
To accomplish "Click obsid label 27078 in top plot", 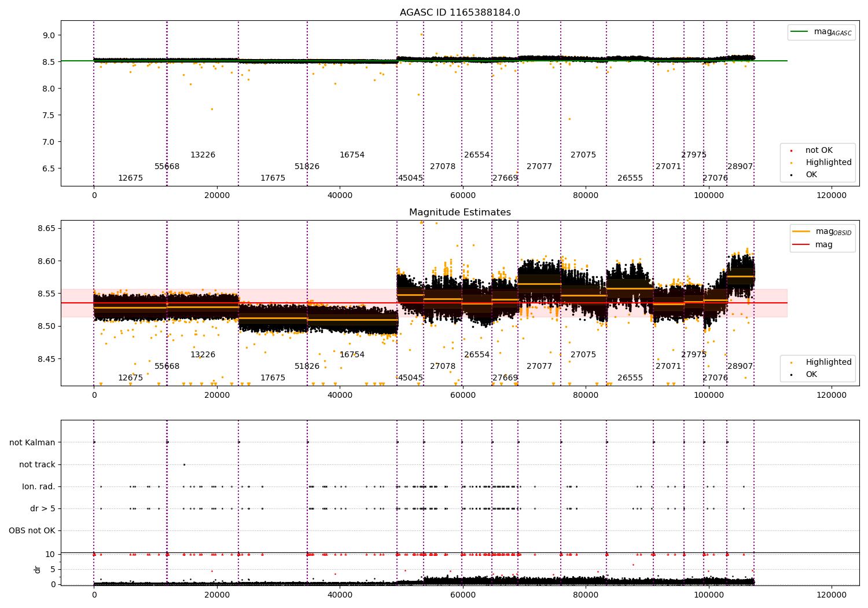I will (x=443, y=167).
